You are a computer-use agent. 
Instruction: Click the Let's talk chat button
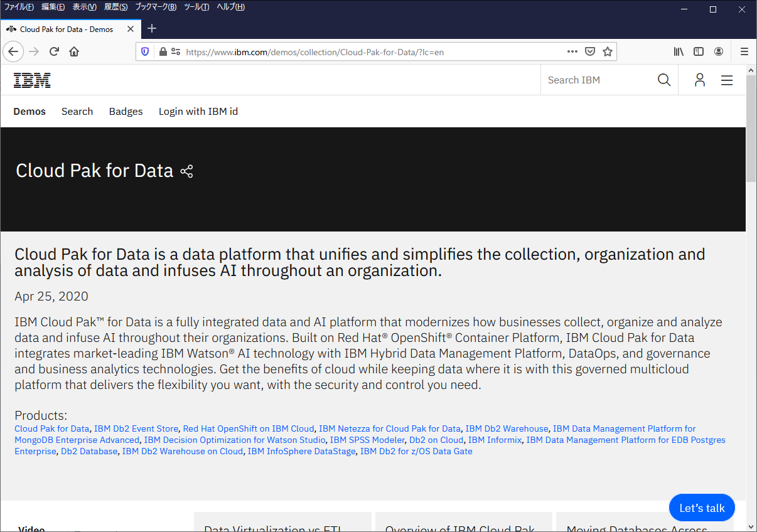701,508
